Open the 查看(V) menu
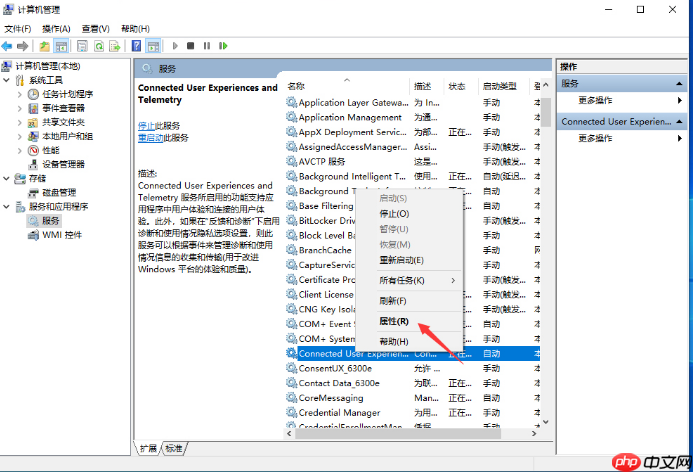The image size is (693, 472). [x=95, y=29]
